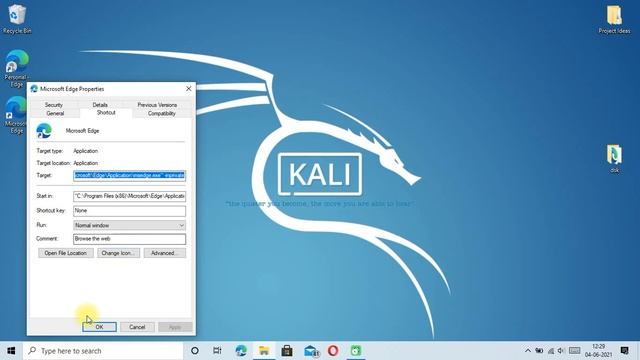
Task: Open Cortana from the taskbar circle
Action: (195, 351)
